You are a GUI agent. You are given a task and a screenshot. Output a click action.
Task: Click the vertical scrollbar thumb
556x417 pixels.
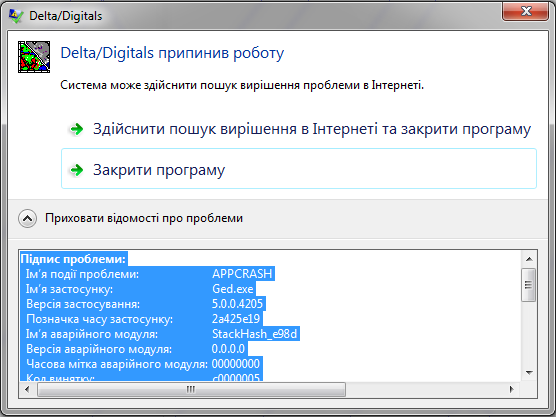(x=529, y=285)
